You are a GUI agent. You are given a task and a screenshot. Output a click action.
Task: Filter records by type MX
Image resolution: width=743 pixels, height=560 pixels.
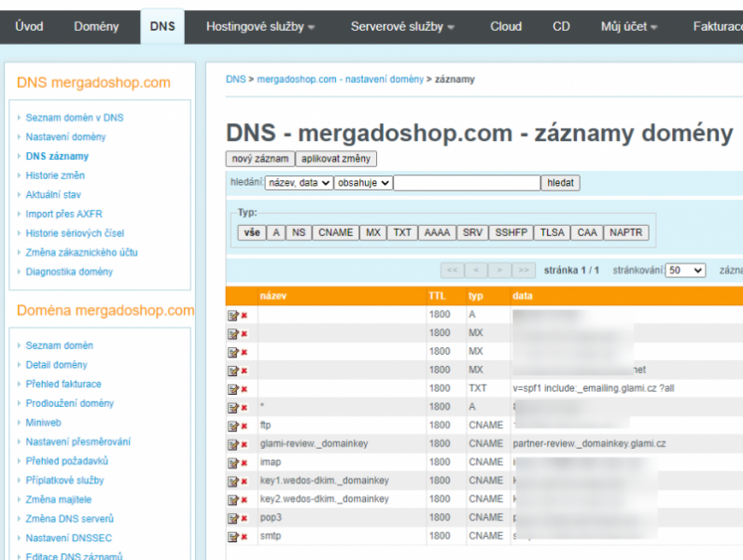[373, 232]
